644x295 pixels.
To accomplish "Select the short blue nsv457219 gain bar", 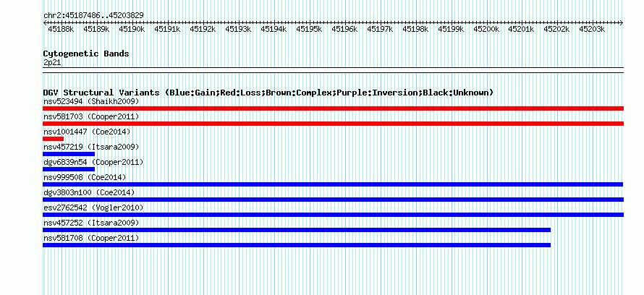I will click(x=69, y=154).
